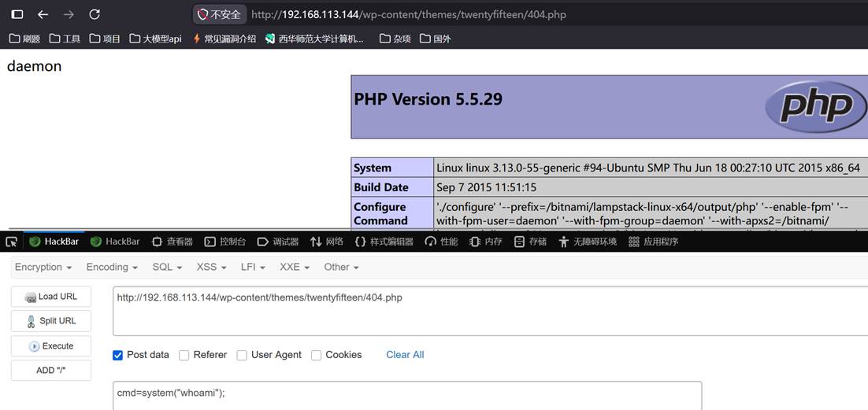Expand the Other dropdown
The image size is (868, 410).
tap(342, 268)
